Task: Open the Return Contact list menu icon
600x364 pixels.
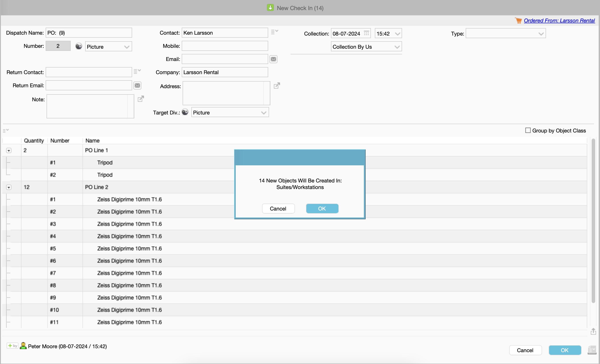Action: 137,71
